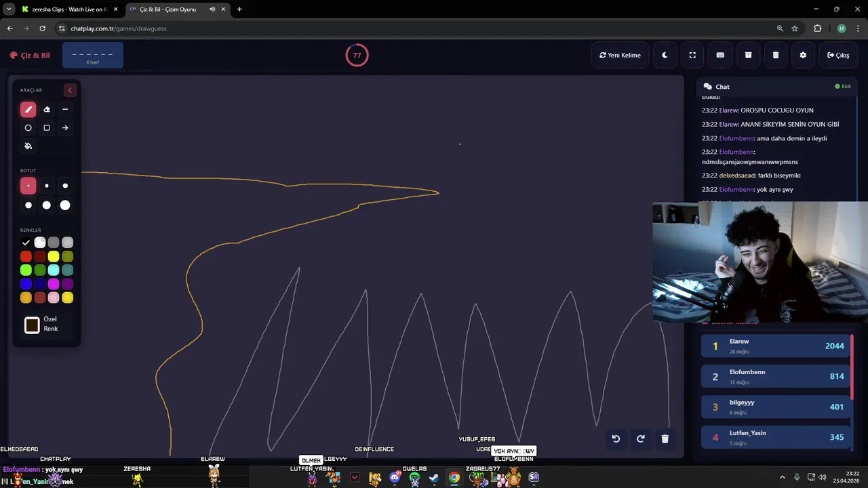Open a new browser tab
The height and width of the screenshot is (488, 868).
[239, 9]
